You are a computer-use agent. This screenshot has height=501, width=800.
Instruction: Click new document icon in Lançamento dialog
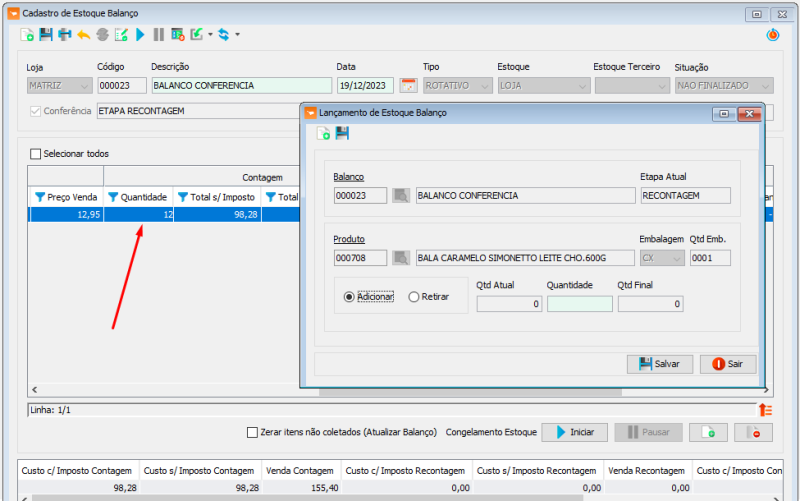pos(323,134)
